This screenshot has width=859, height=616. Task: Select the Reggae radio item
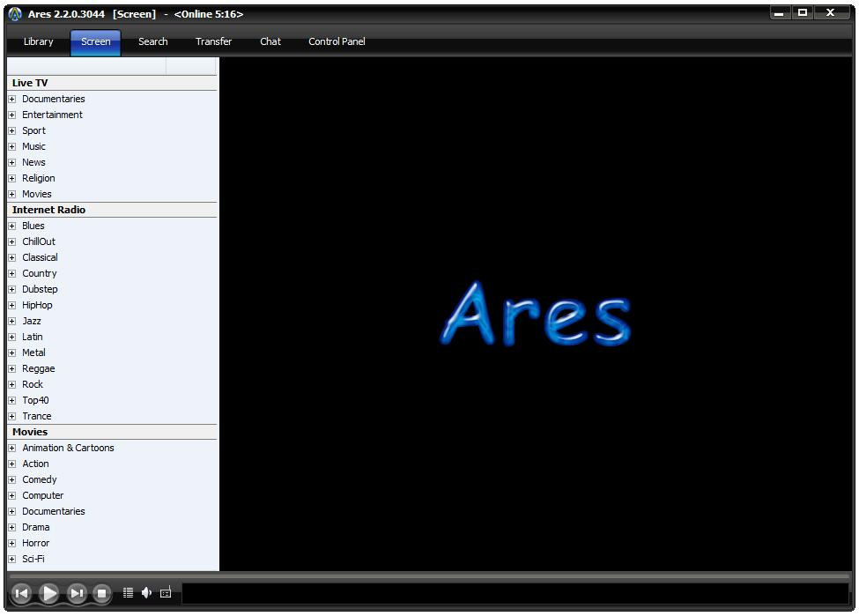pyautogui.click(x=38, y=368)
